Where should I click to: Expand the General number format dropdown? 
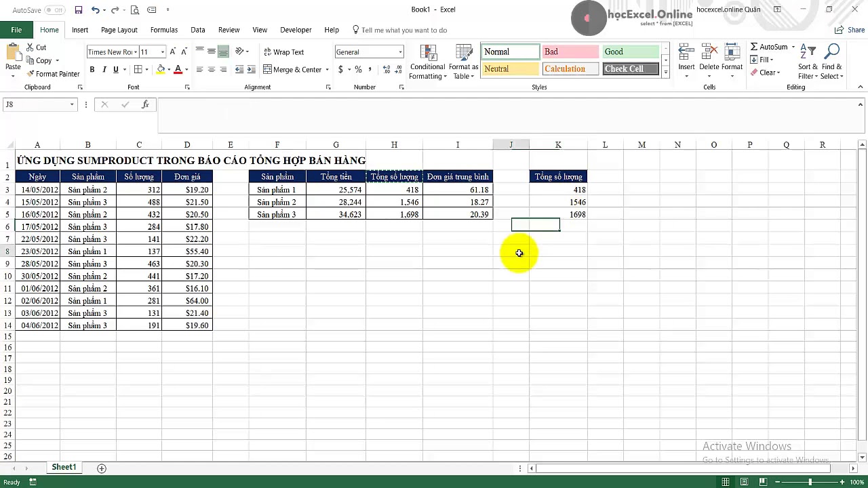400,52
